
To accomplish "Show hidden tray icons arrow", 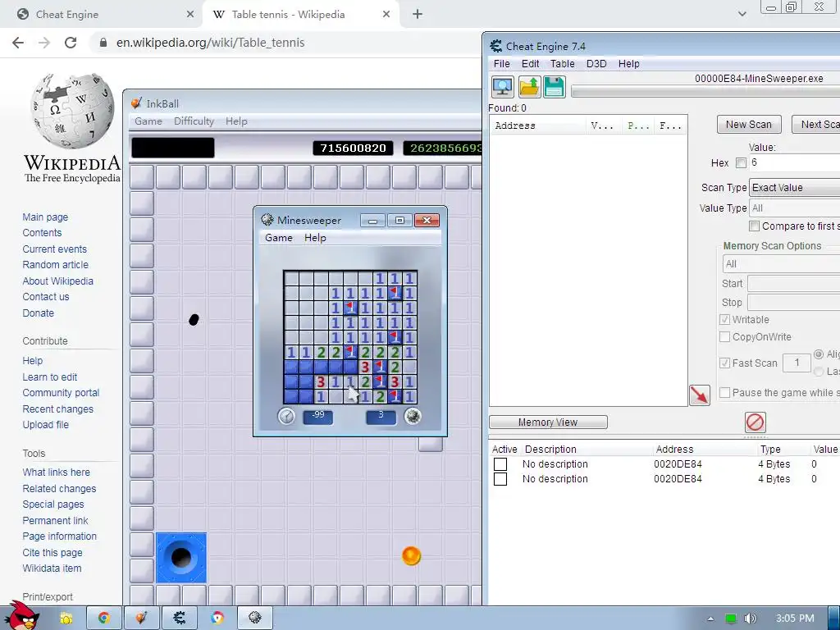I will point(710,619).
